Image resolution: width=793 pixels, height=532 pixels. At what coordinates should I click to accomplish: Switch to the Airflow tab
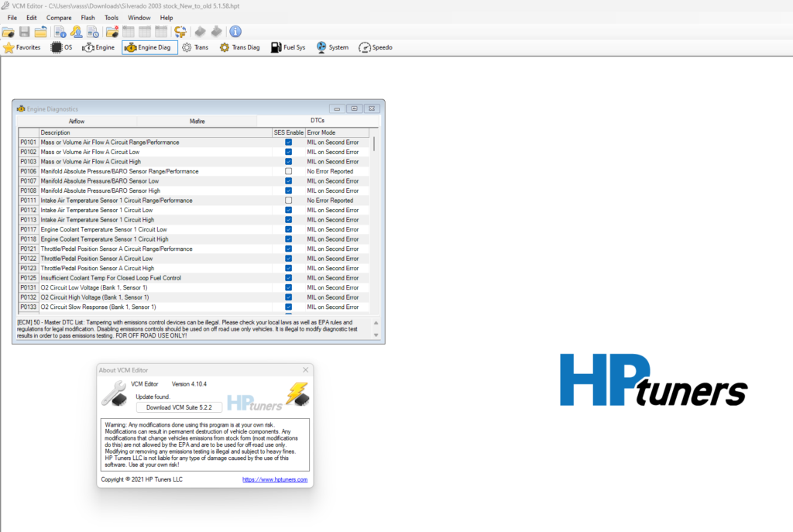tap(77, 122)
